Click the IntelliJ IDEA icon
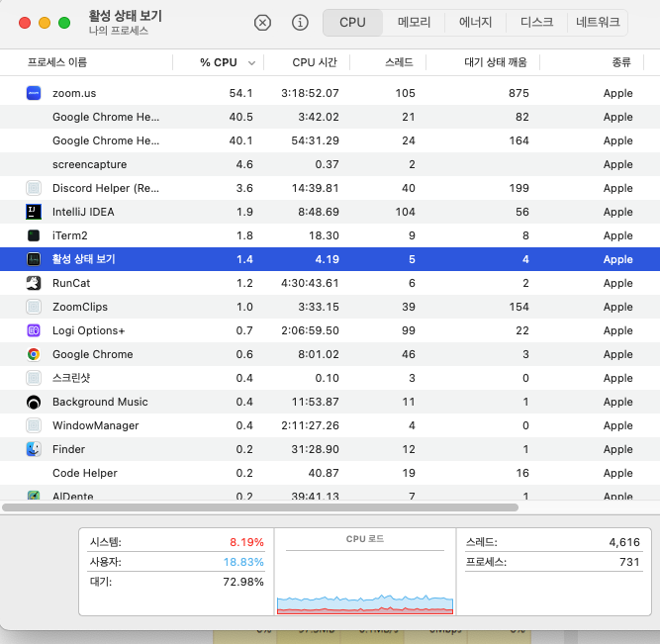This screenshot has width=660, height=644. pyautogui.click(x=34, y=212)
